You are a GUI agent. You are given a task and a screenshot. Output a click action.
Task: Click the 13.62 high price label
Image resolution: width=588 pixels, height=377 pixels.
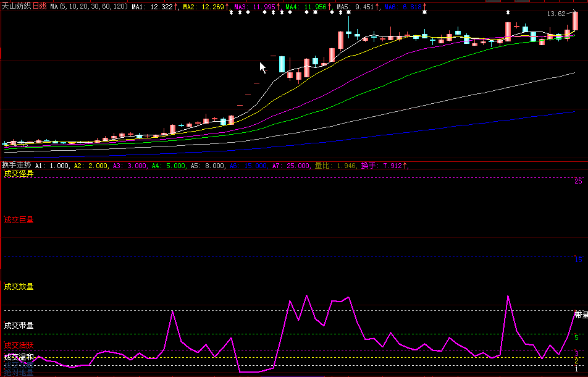point(555,14)
